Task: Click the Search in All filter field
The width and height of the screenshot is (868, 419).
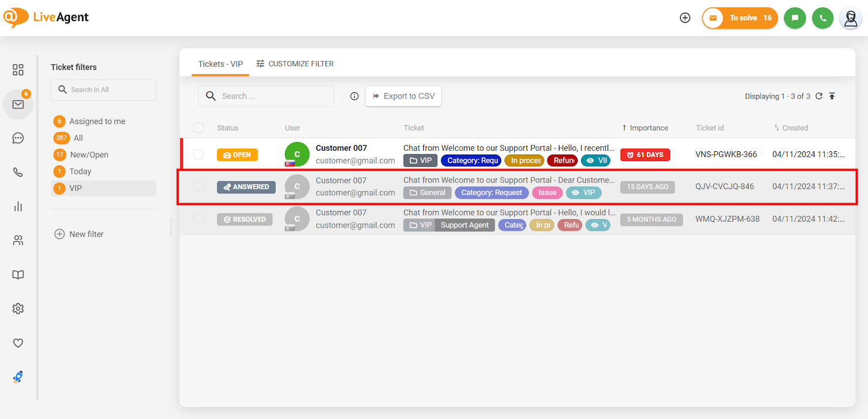Action: click(104, 90)
